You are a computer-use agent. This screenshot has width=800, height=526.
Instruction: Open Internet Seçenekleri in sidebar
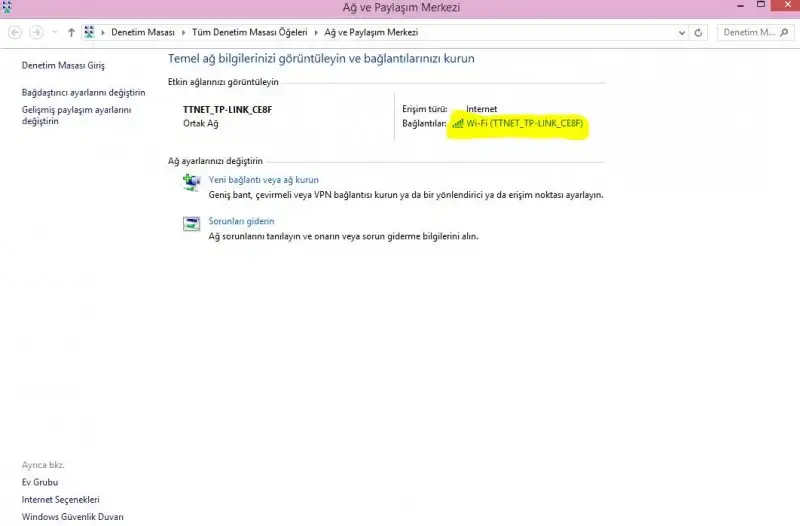tap(60, 499)
